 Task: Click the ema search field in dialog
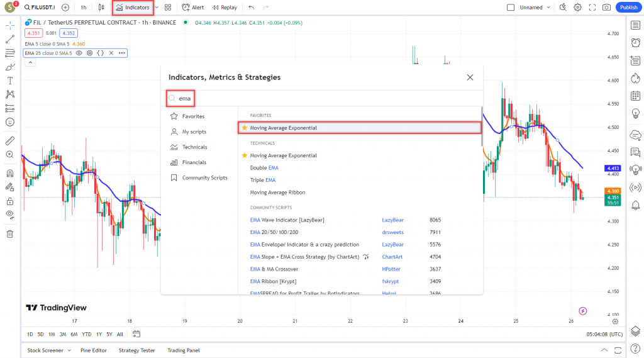tap(323, 98)
